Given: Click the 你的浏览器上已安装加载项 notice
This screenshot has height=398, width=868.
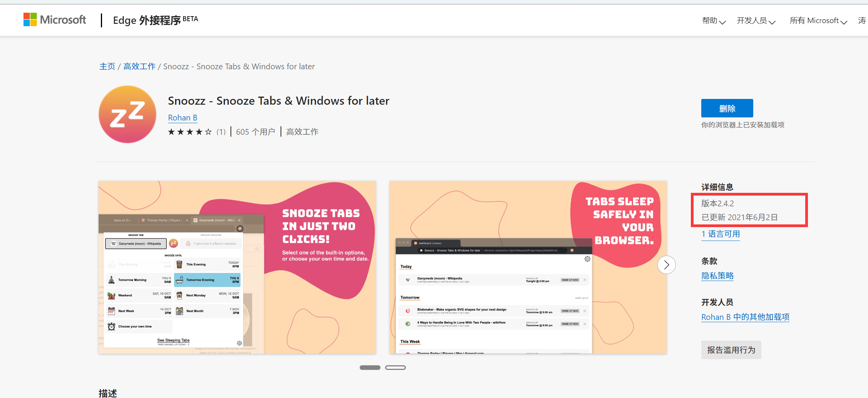Looking at the screenshot, I should coord(743,125).
